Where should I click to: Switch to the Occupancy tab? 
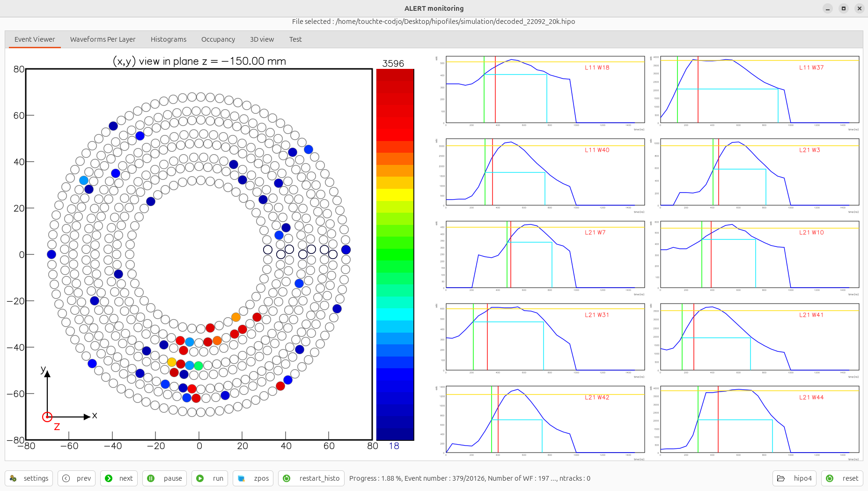[218, 39]
